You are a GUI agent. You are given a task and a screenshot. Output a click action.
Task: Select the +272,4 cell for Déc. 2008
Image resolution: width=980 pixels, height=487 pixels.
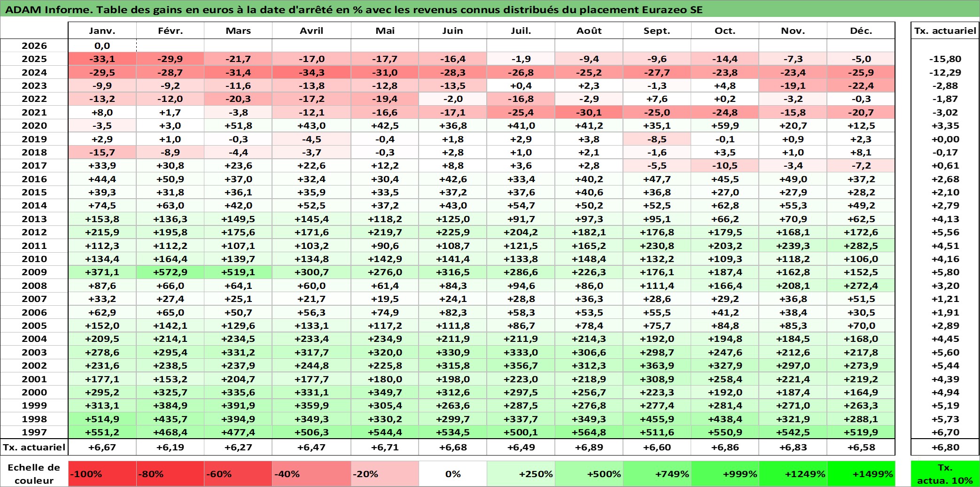point(861,286)
